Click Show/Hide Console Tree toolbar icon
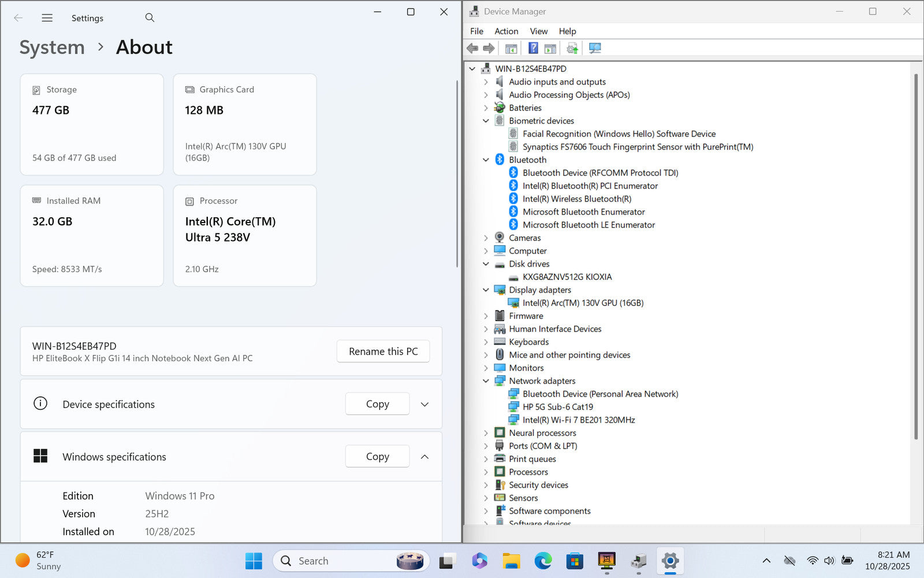Image resolution: width=924 pixels, height=578 pixels. [x=511, y=49]
